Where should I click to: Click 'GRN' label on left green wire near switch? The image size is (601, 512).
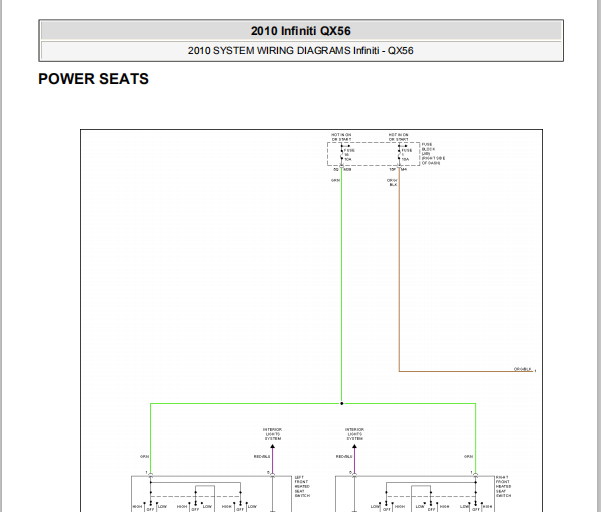click(145, 457)
